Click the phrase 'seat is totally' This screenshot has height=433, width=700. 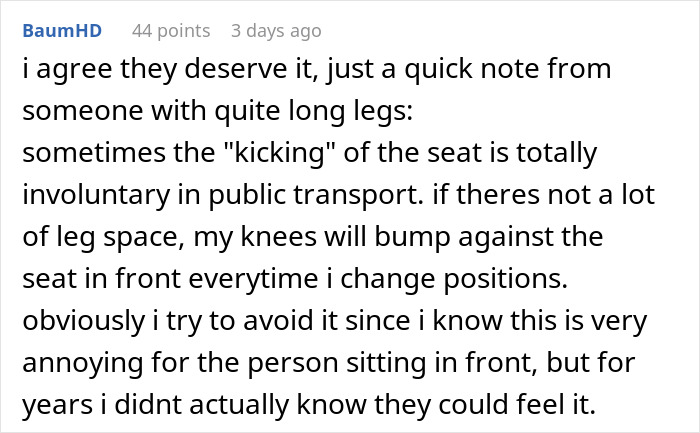click(512, 152)
